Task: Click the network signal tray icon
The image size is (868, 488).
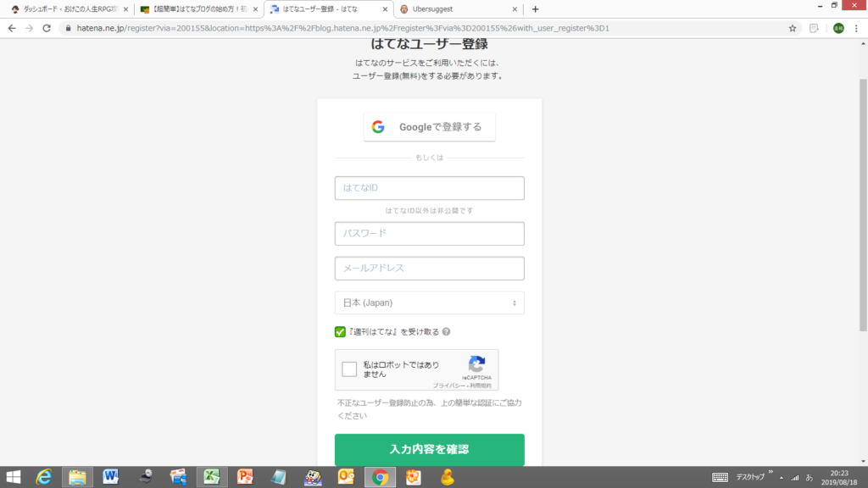Action: 795,478
